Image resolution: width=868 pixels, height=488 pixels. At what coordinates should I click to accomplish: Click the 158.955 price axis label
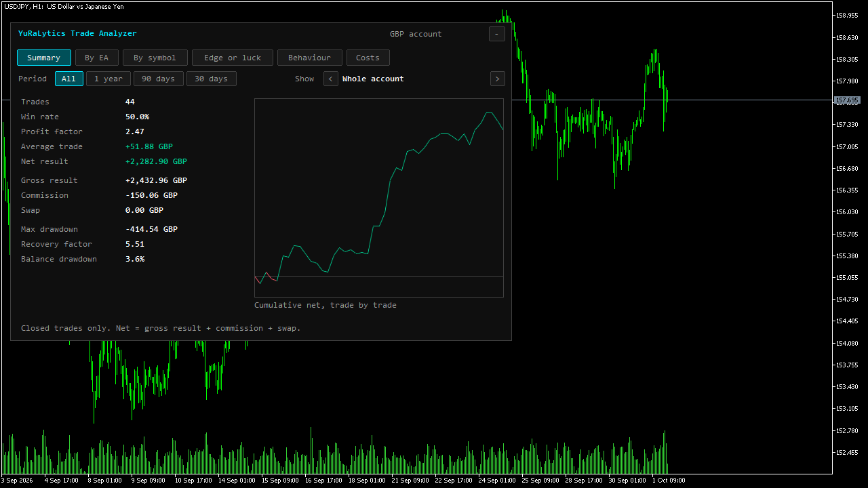click(848, 16)
